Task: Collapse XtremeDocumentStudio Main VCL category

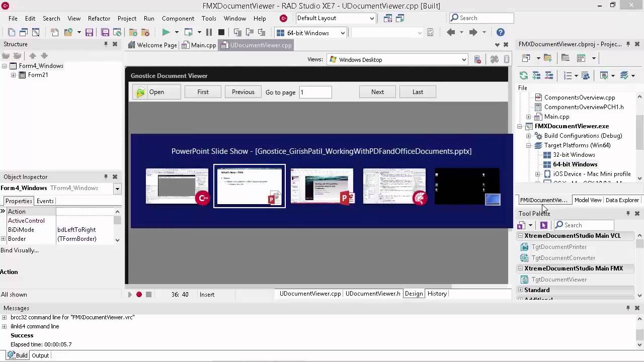Action: coord(521,236)
